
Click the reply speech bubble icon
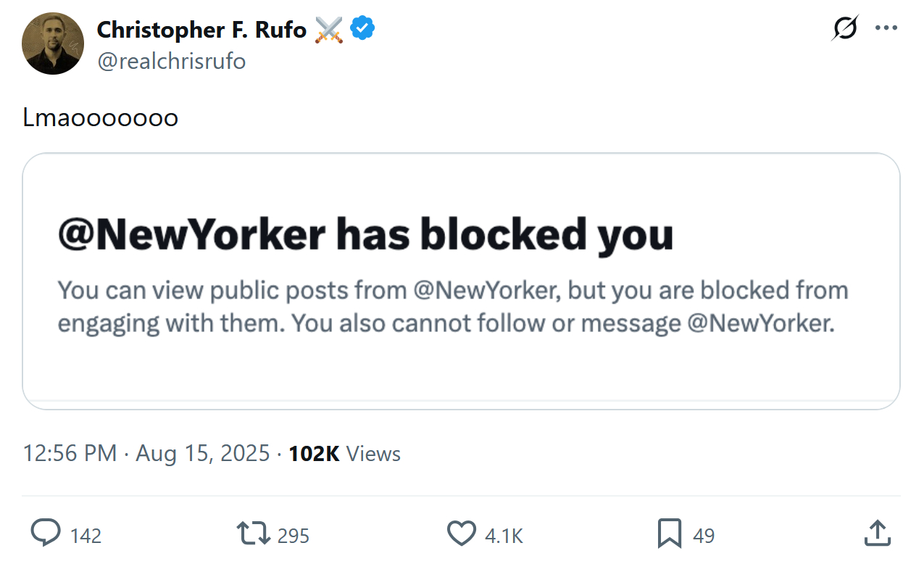point(46,534)
